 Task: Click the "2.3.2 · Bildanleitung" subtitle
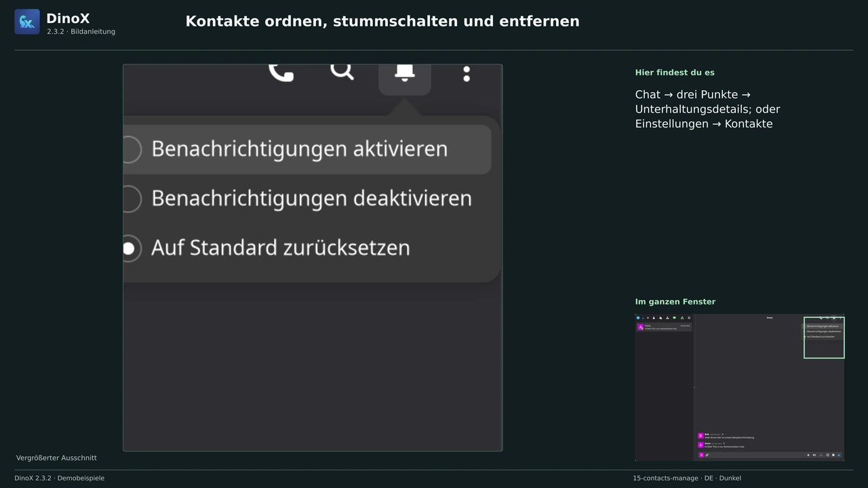tap(81, 32)
